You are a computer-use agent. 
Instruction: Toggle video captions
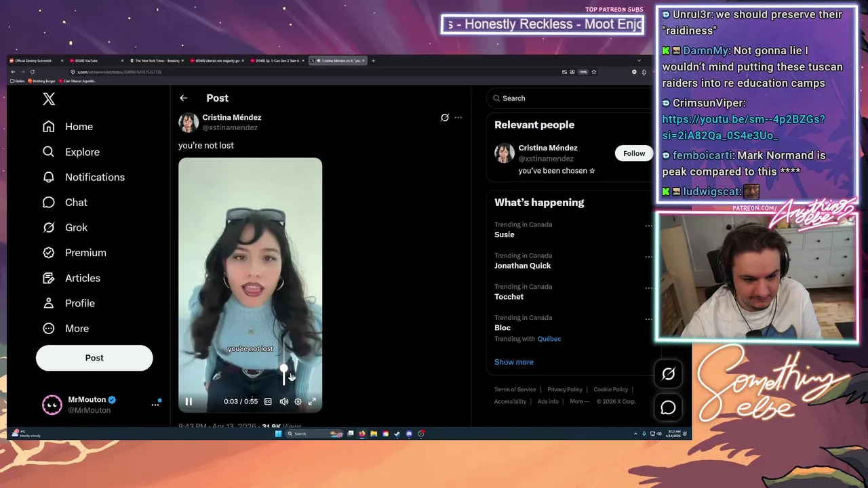coord(268,401)
